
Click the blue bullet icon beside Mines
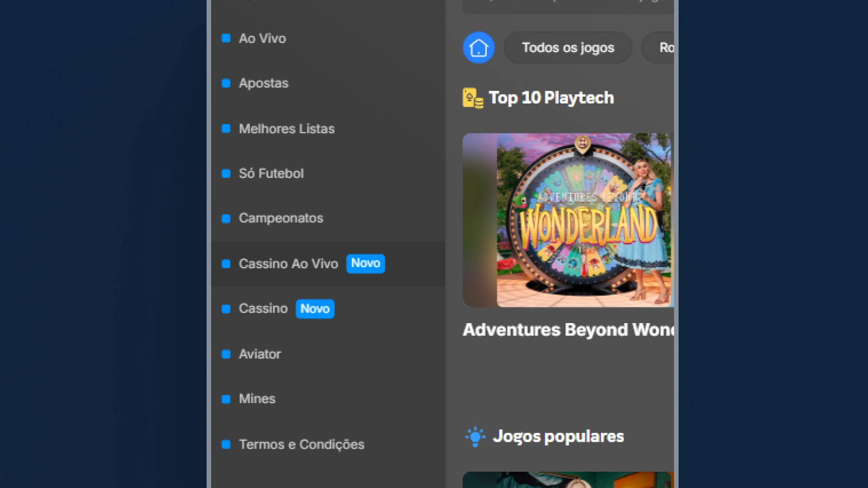click(x=226, y=399)
